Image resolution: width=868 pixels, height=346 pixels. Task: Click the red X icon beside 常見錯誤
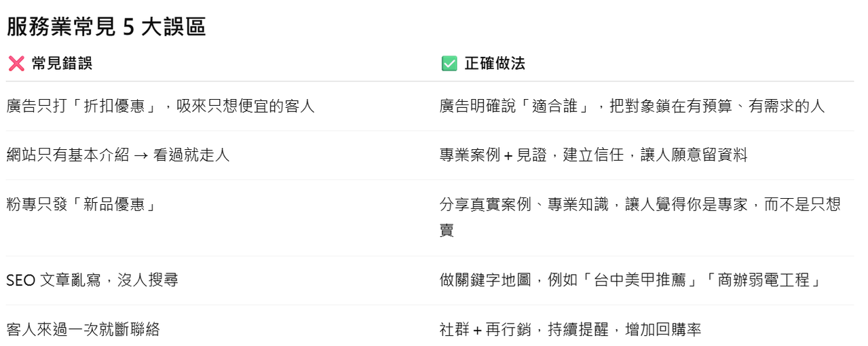(16, 64)
